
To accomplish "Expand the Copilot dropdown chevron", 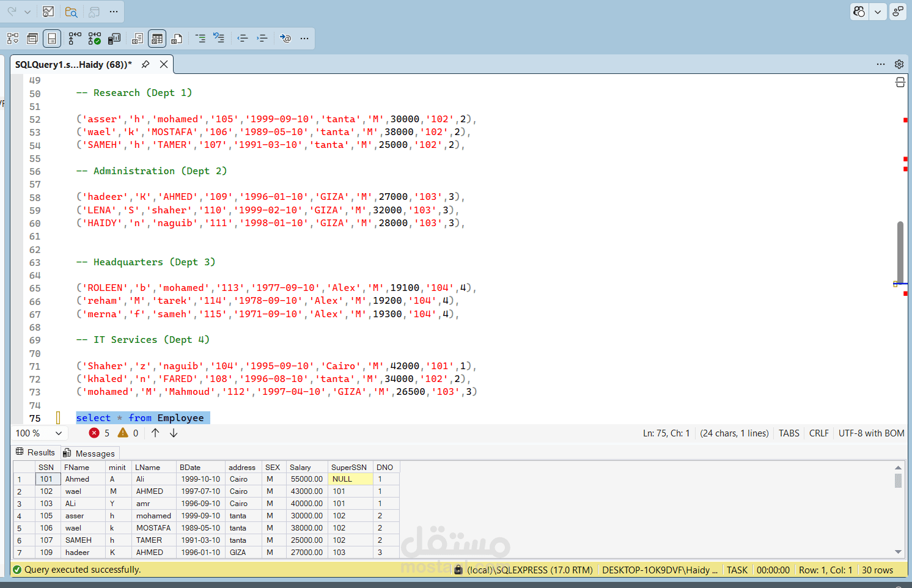I will (x=878, y=12).
